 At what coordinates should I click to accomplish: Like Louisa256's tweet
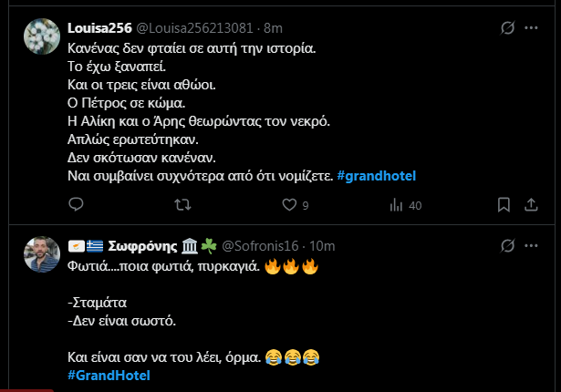click(289, 206)
